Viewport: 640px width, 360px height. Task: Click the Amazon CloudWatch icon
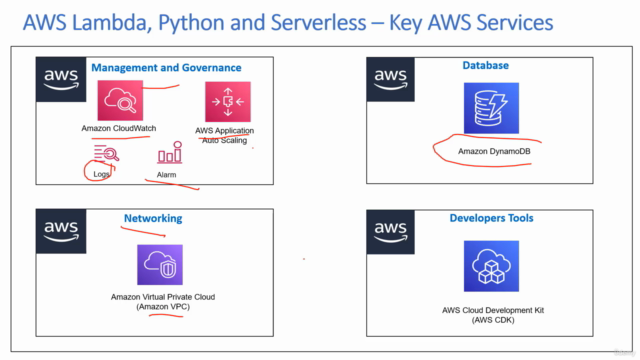click(120, 100)
